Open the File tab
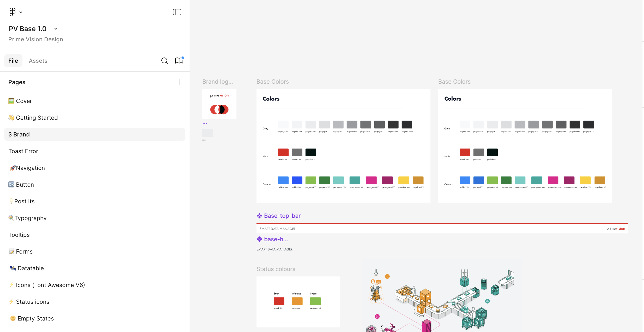644x332 pixels. tap(13, 60)
